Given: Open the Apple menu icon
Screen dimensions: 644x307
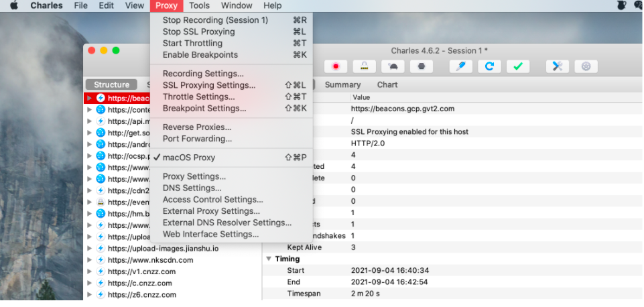Looking at the screenshot, I should [x=14, y=5].
